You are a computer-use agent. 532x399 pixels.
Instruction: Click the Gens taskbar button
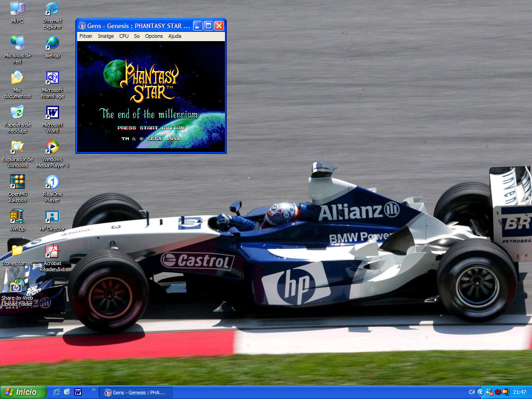pos(136,393)
